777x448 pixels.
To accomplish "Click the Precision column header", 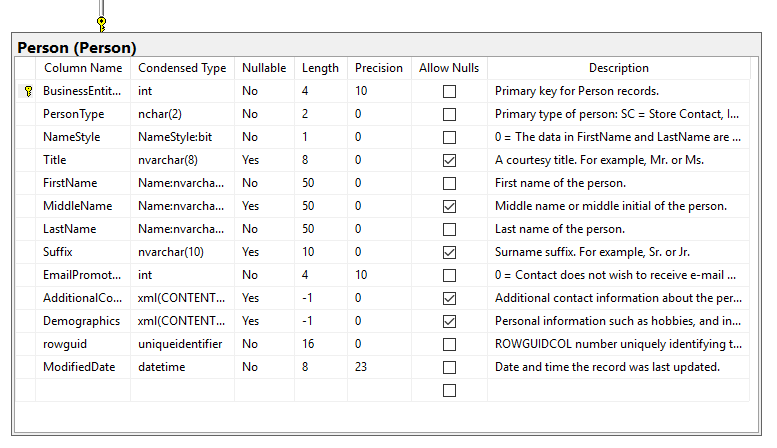I will coord(379,68).
